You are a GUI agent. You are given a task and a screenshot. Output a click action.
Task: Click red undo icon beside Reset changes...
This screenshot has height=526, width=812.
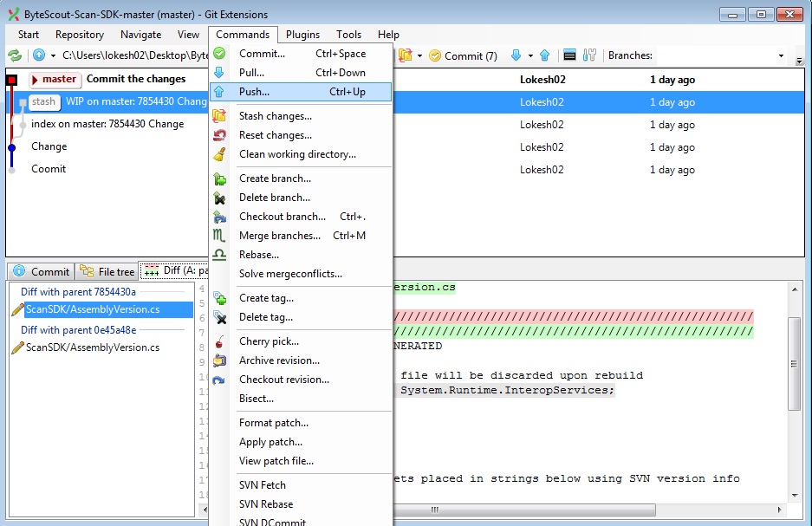tap(219, 135)
